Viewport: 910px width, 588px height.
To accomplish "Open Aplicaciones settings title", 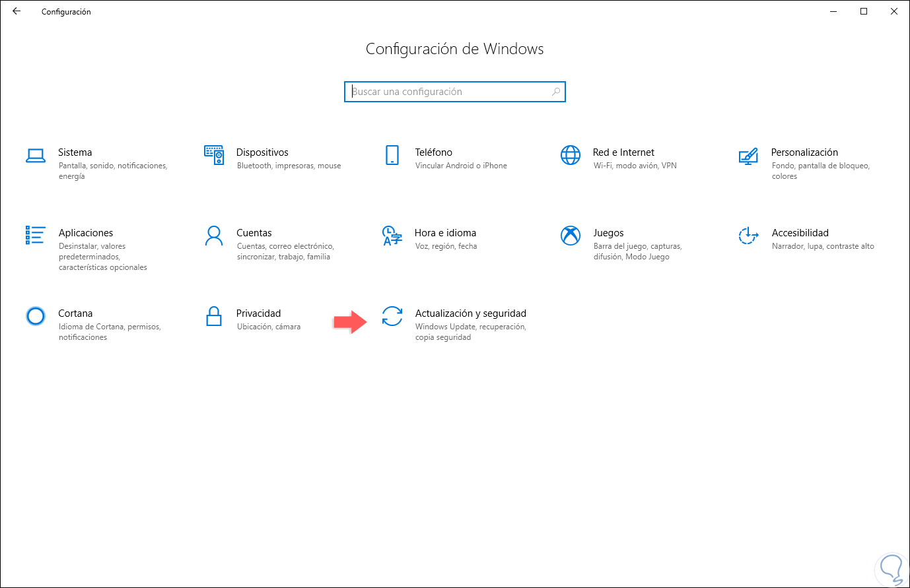I will click(x=86, y=233).
